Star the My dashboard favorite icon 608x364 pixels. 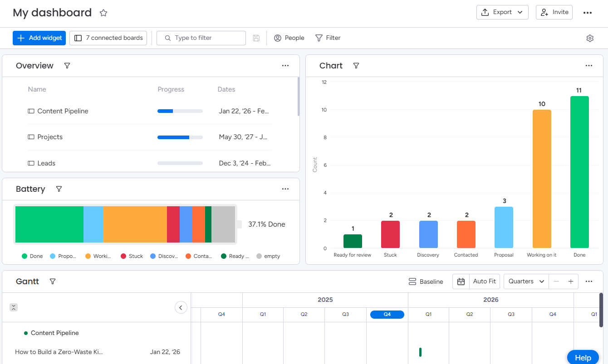click(103, 13)
